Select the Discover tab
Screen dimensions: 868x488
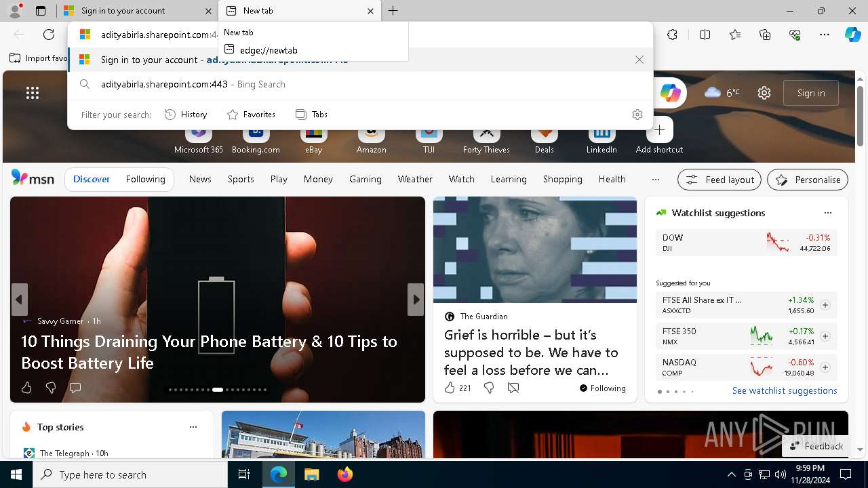(x=92, y=180)
